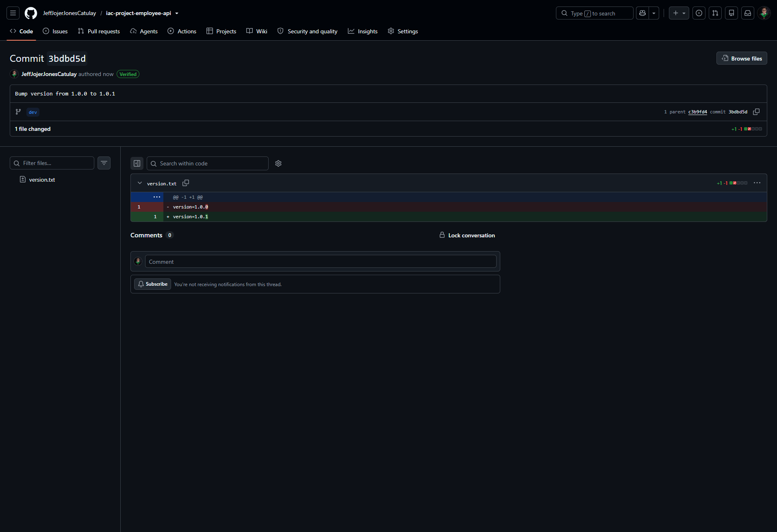Open the Copilot dropdown arrow

654,13
